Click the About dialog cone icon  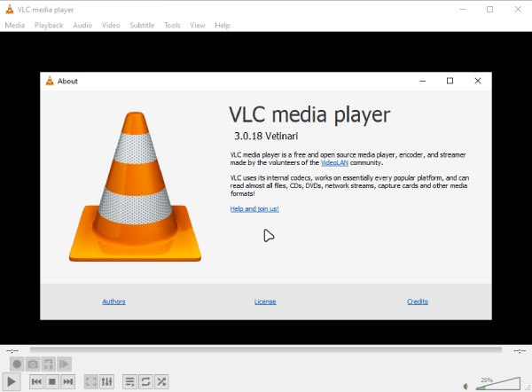(50, 81)
